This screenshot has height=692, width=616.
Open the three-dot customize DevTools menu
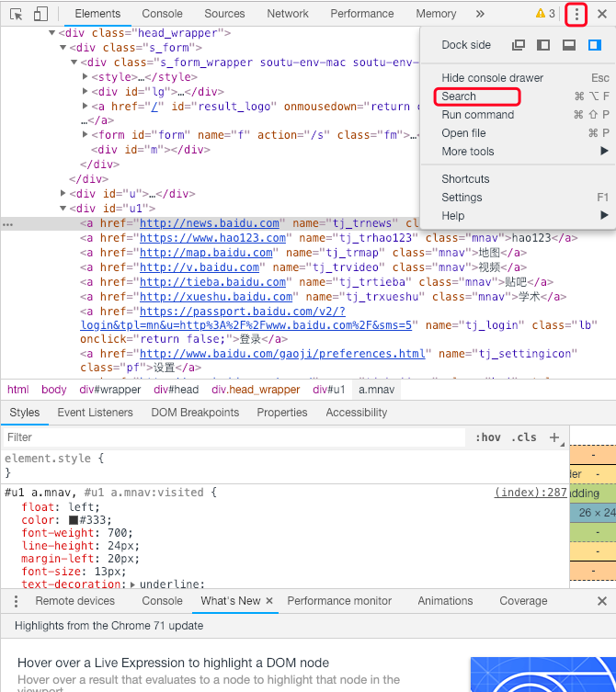576,14
